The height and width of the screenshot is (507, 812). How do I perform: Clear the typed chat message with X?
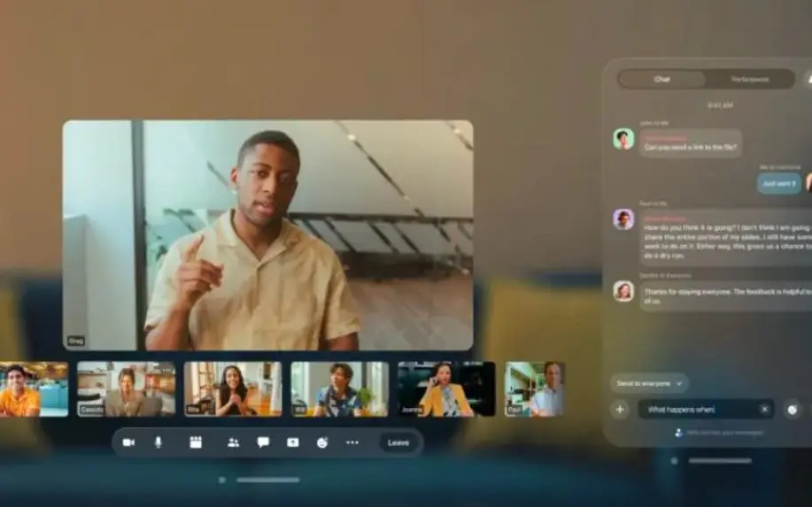765,409
